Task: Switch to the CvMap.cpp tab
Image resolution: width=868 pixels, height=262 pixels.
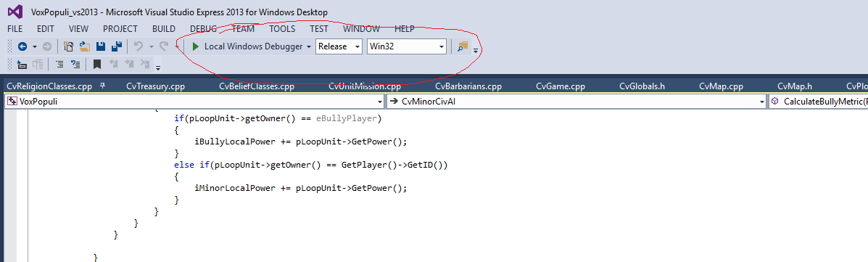Action: pos(720,86)
